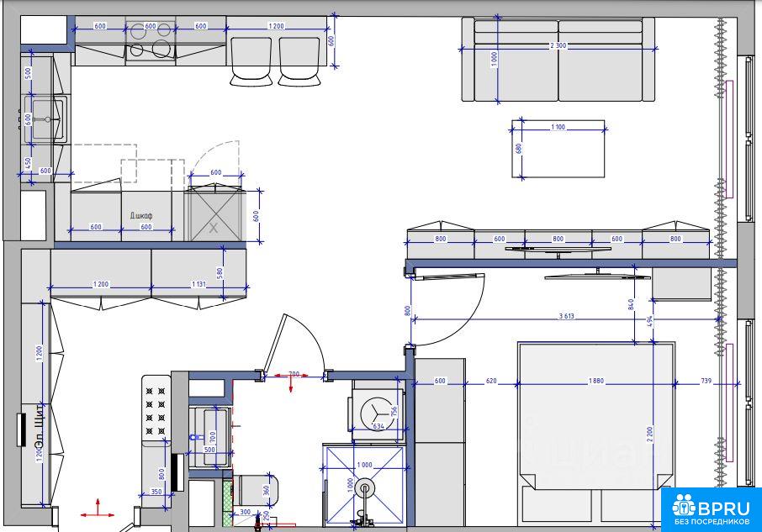Select the Д.шкаф cabinet label
The height and width of the screenshot is (532, 762).
[140, 215]
